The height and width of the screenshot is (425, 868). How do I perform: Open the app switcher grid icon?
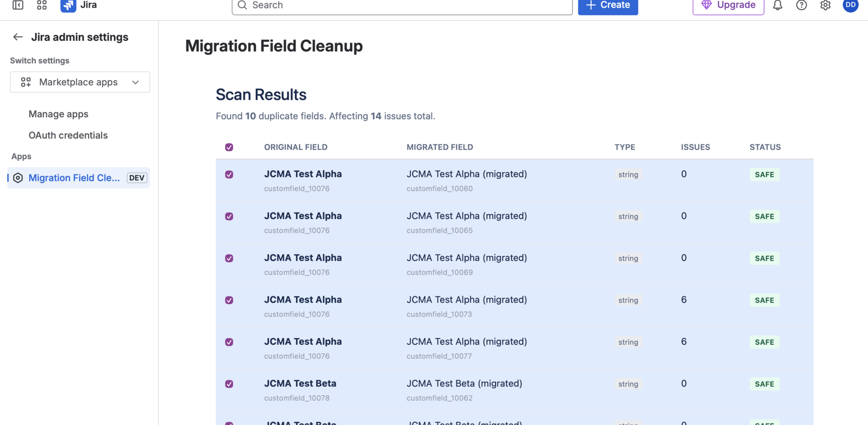coord(42,5)
